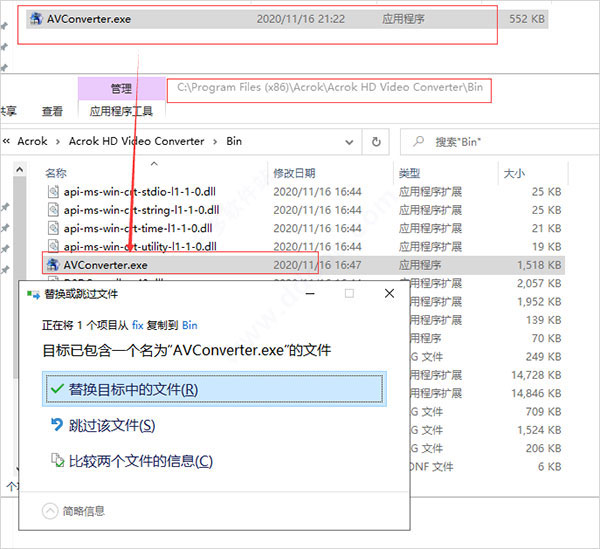This screenshot has height=549, width=600.
Task: Select api-ms-win-crt-stdio-l1-1-0.dll file
Action: (140, 192)
